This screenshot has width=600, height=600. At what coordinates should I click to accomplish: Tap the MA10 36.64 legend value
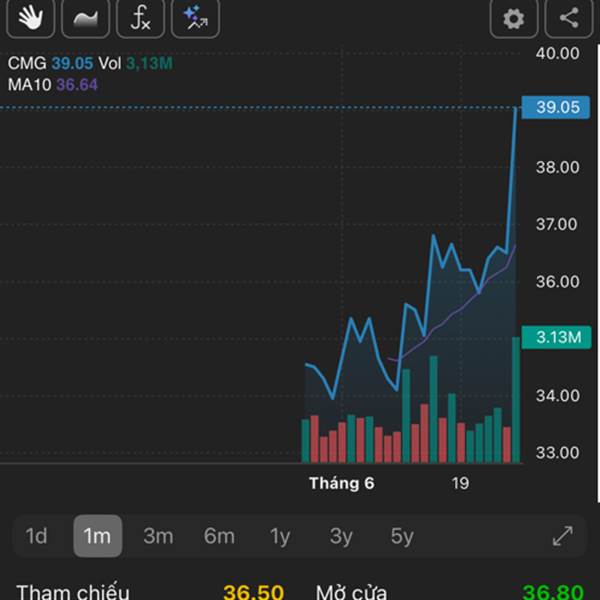(x=77, y=85)
